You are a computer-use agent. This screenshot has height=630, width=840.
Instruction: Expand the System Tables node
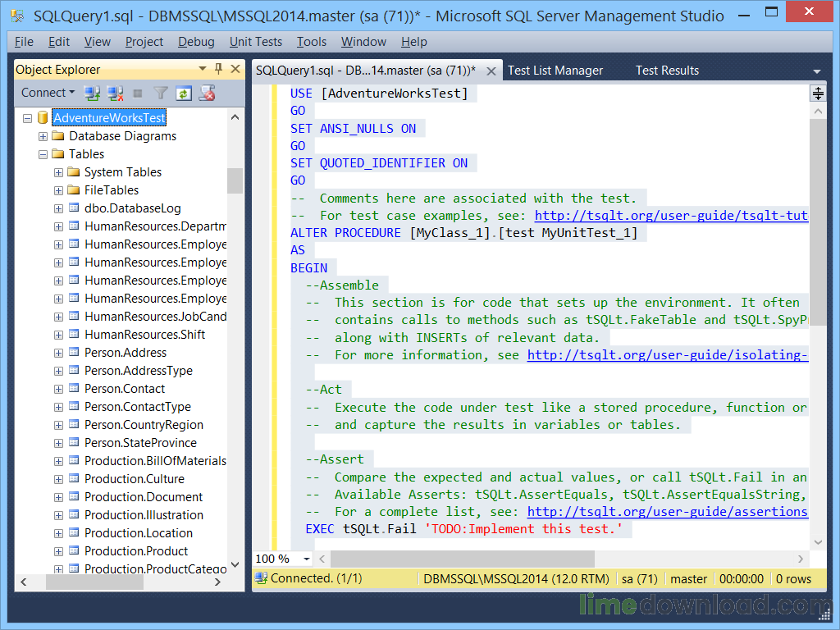click(x=58, y=172)
